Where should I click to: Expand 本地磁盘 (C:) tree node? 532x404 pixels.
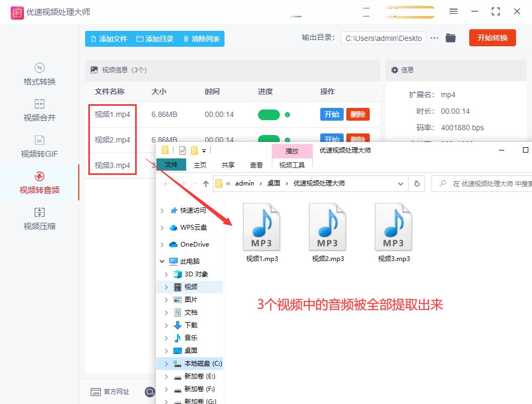[166, 364]
